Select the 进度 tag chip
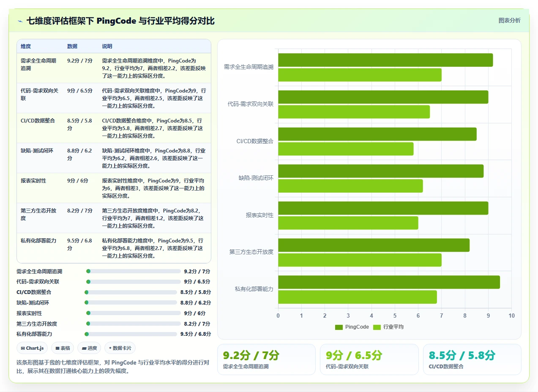This screenshot has height=392, width=538. tap(89, 348)
